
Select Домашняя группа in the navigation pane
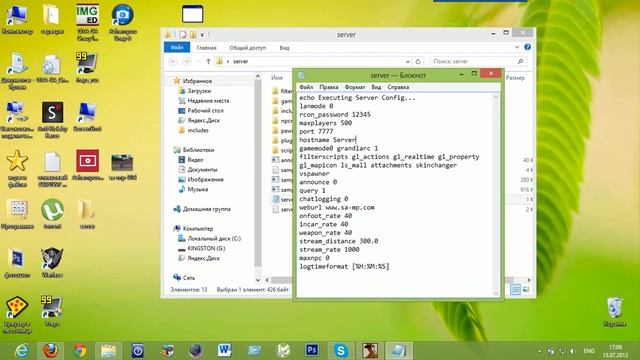click(207, 209)
